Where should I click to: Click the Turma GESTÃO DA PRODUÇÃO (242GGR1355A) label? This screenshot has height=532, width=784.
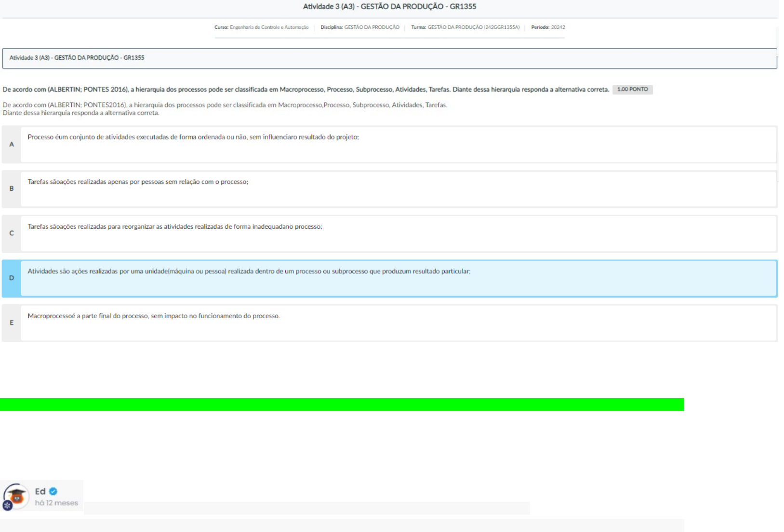[465, 27]
